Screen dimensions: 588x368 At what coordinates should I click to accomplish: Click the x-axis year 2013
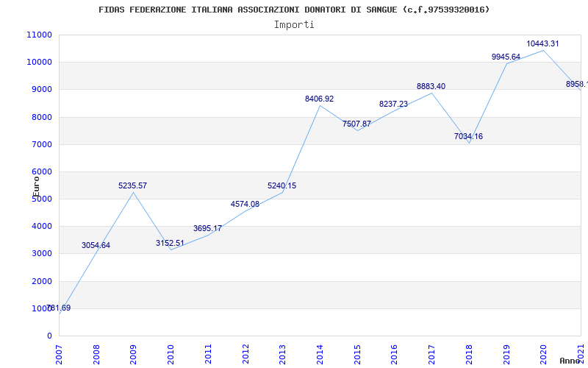click(283, 355)
